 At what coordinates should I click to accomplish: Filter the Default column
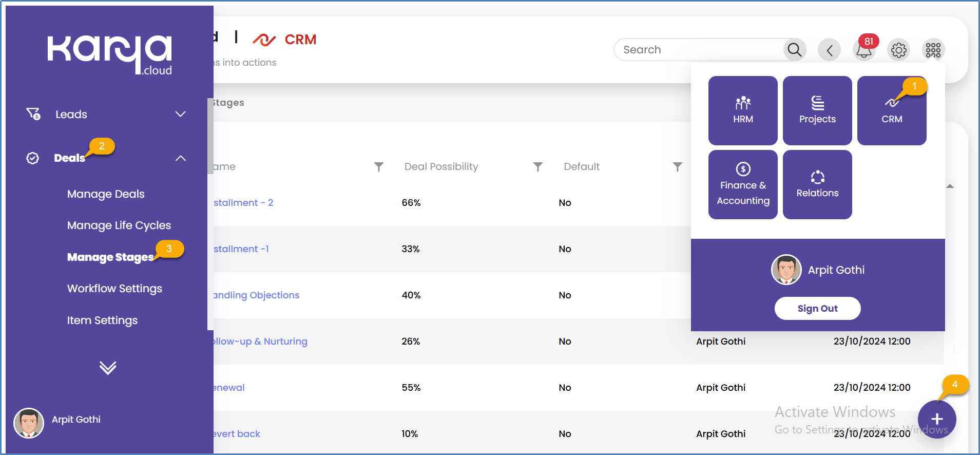(x=678, y=167)
